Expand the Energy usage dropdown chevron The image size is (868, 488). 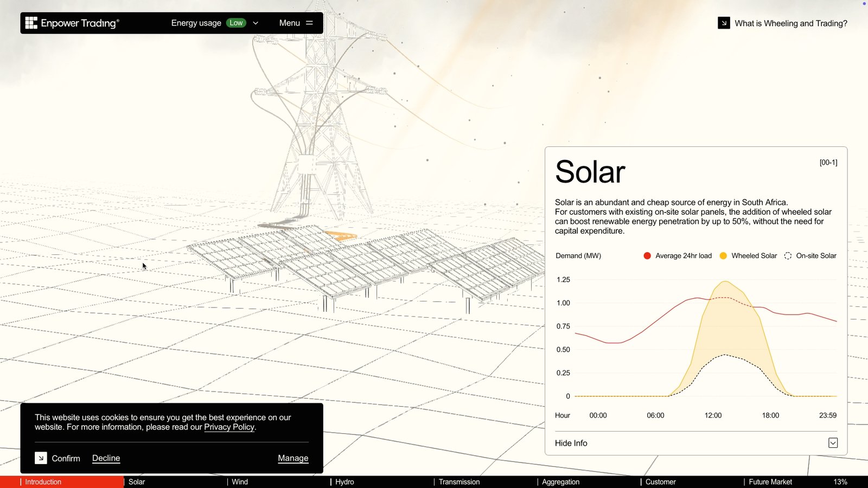click(256, 23)
